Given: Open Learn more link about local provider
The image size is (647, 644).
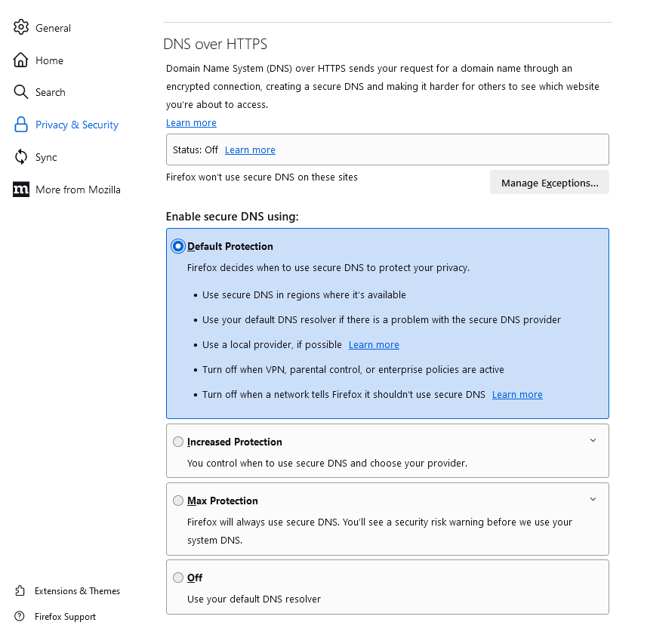Looking at the screenshot, I should pos(374,345).
